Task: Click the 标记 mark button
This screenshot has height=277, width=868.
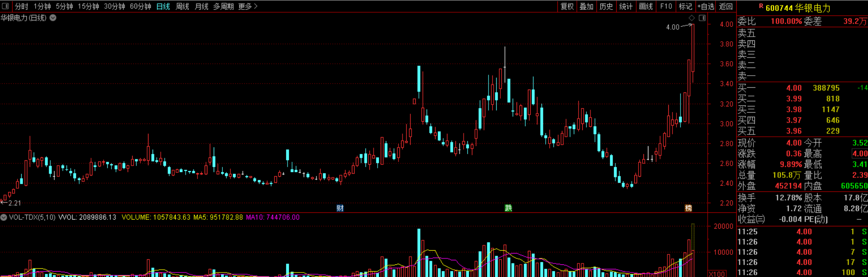Action: 686,6
